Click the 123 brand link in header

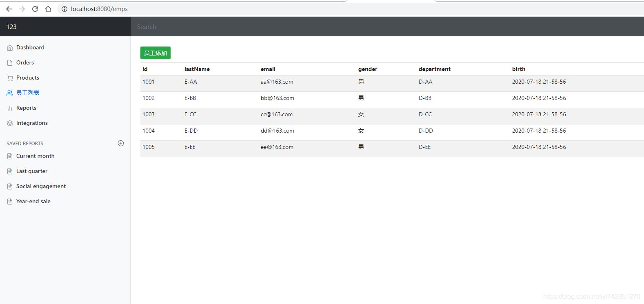(11, 27)
